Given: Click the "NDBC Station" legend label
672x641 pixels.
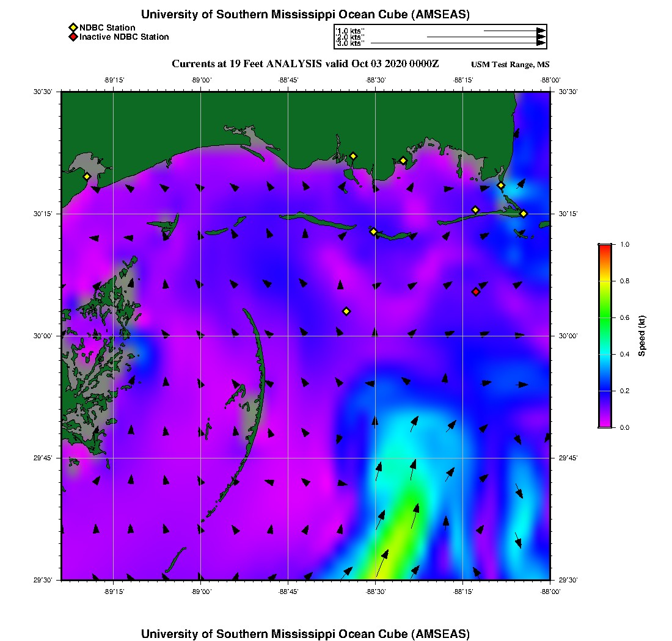Looking at the screenshot, I should point(108,28).
